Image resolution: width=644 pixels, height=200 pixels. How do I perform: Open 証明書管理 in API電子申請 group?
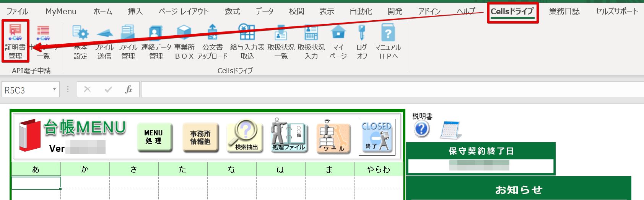click(15, 41)
